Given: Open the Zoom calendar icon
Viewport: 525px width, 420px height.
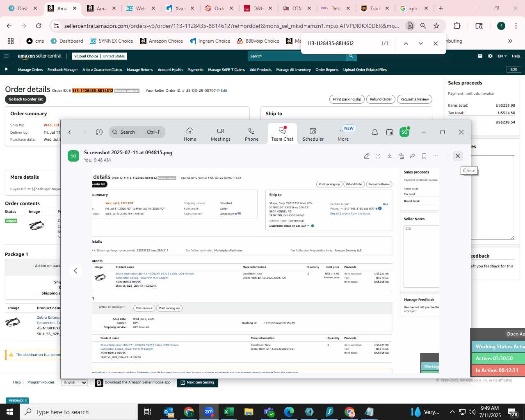Looking at the screenshot, I should (x=390, y=132).
